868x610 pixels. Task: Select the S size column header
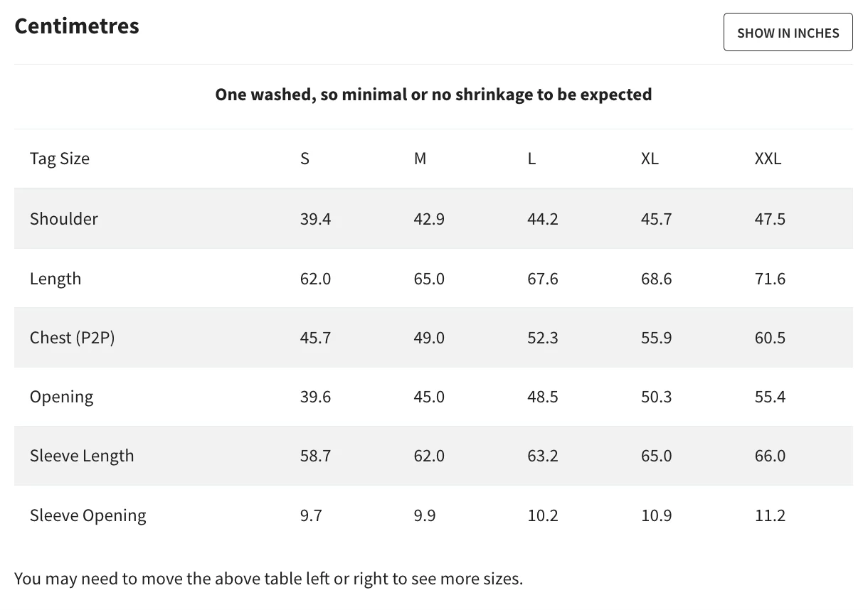coord(305,159)
